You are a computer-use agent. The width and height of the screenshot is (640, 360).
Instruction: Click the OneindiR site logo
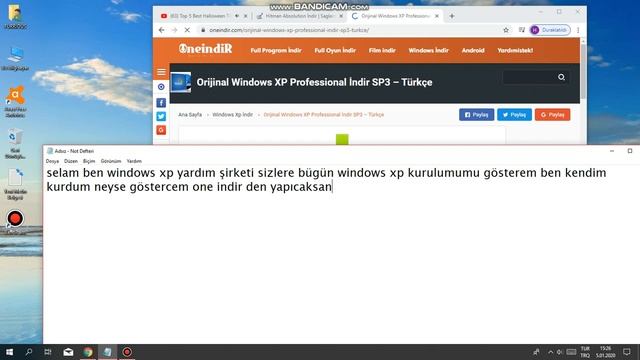205,49
